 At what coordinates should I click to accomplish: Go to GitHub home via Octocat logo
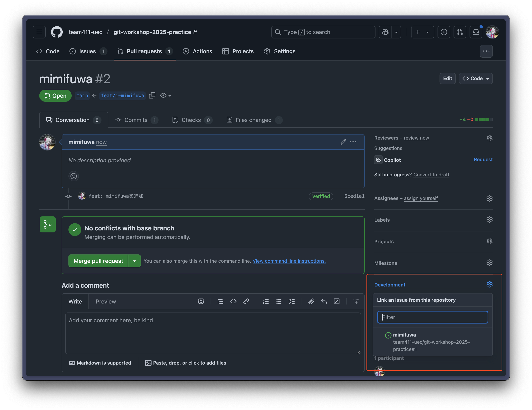pyautogui.click(x=57, y=32)
